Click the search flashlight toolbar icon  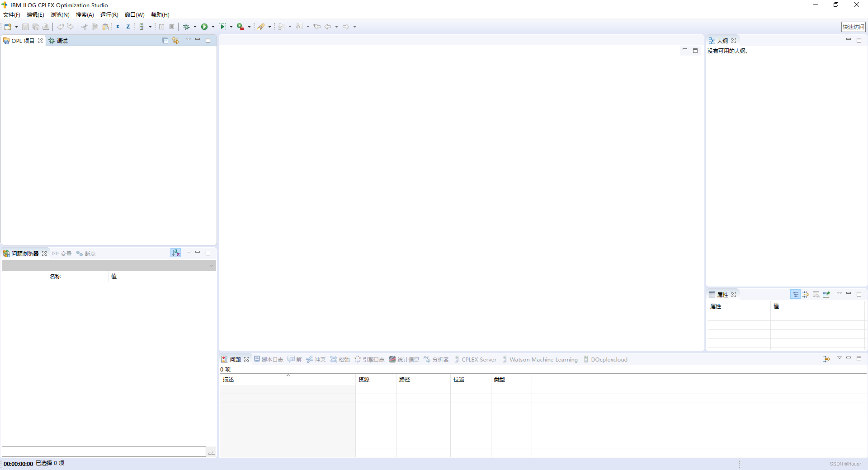[x=261, y=27]
